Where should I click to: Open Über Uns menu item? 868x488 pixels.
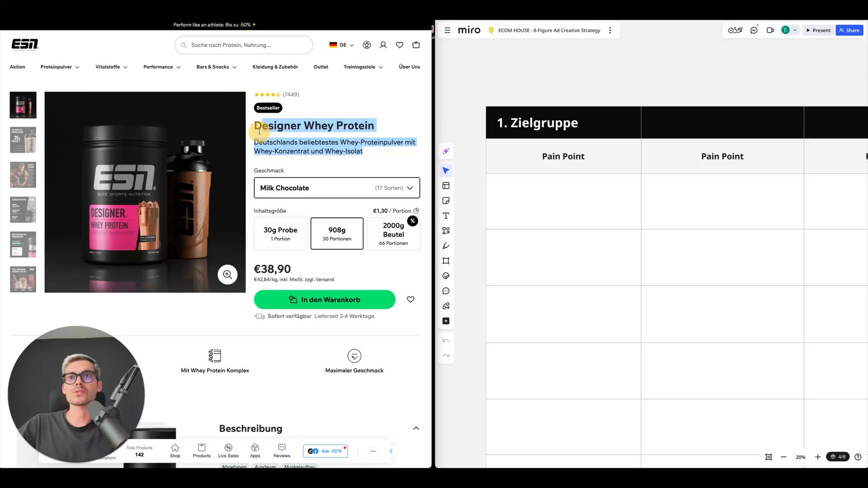tap(409, 67)
